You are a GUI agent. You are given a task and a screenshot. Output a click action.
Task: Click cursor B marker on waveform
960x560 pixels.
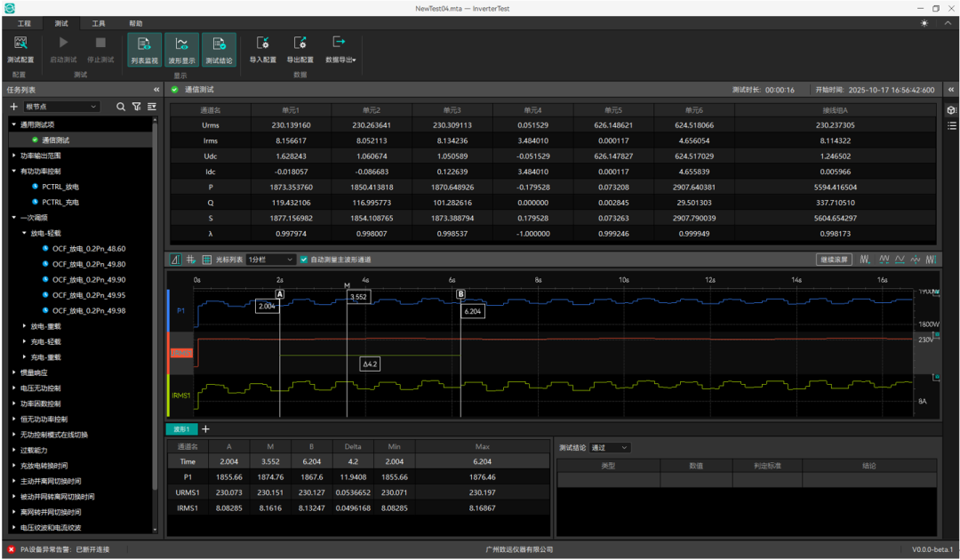pyautogui.click(x=460, y=293)
